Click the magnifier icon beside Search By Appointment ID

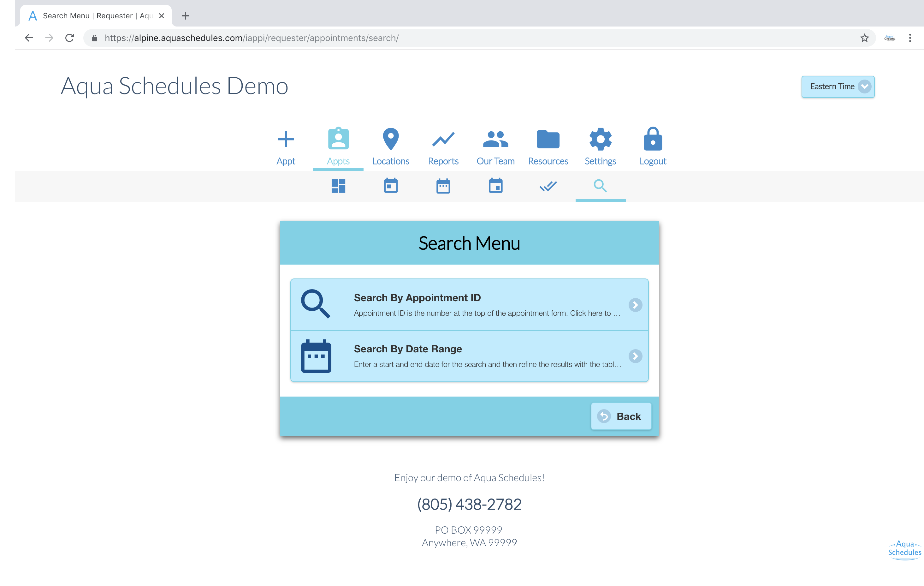point(316,304)
